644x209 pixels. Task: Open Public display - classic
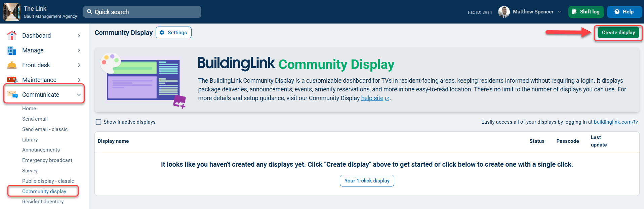[x=48, y=181]
